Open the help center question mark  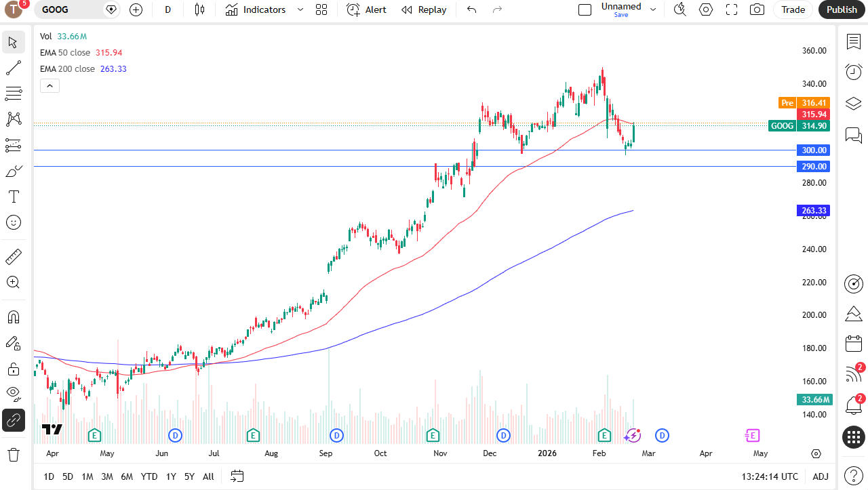tap(854, 476)
